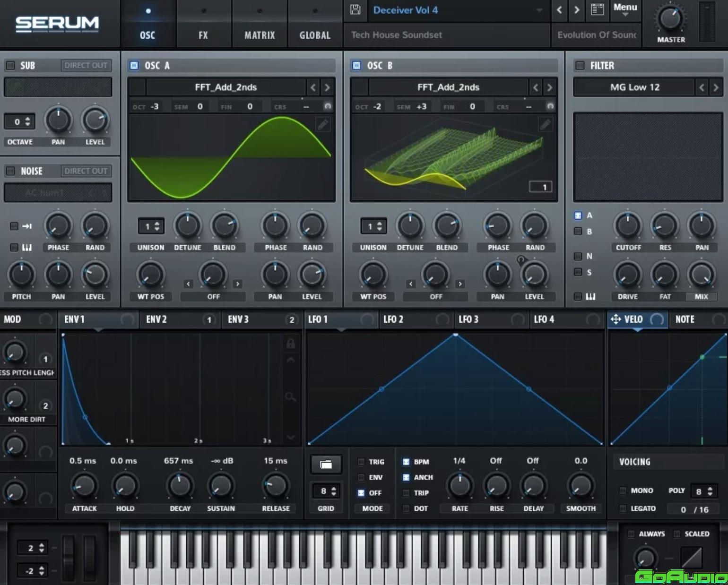
Task: Toggle OSC A pitch-tracking circle icon
Action: click(328, 106)
